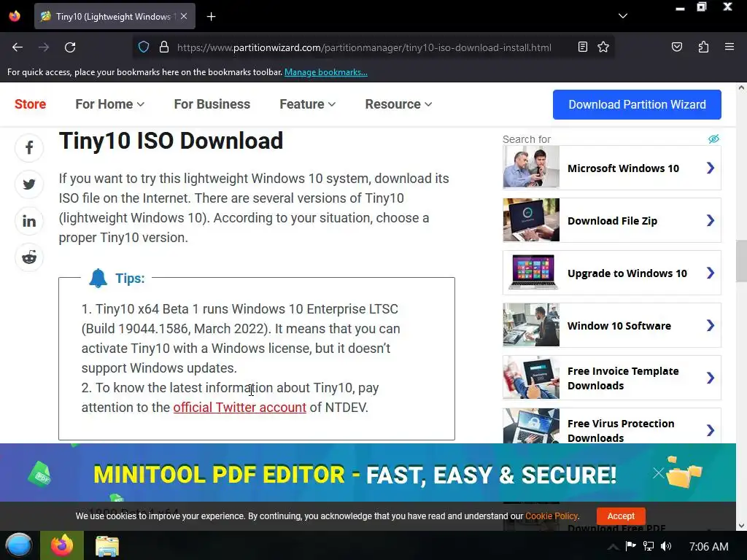
Task: Open the Save to Pocket icon
Action: 677,47
